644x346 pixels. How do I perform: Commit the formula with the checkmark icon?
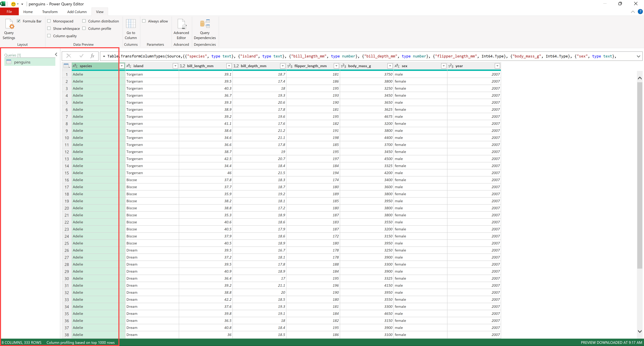pos(81,56)
